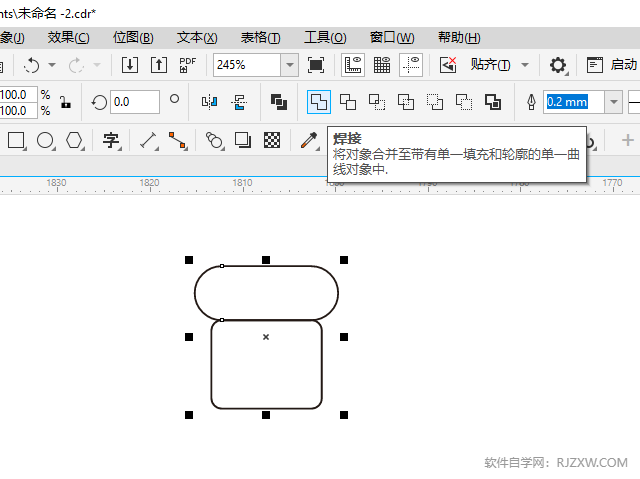
Task: Click the outline pen icon
Action: click(531, 102)
